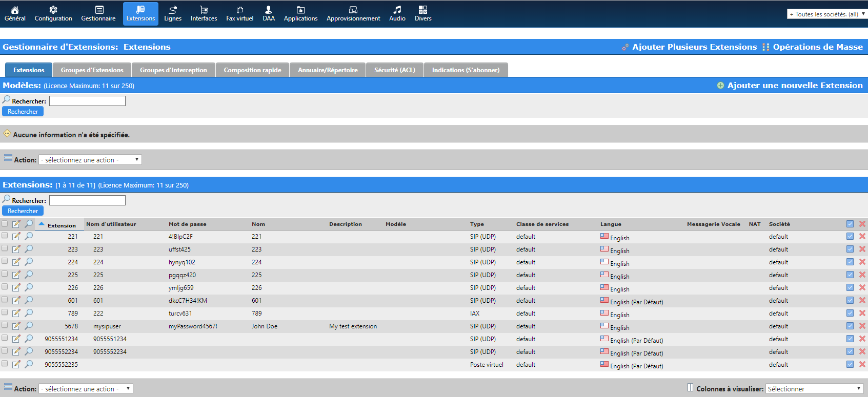Click the Extensions search input field
868x397 pixels.
click(x=87, y=200)
